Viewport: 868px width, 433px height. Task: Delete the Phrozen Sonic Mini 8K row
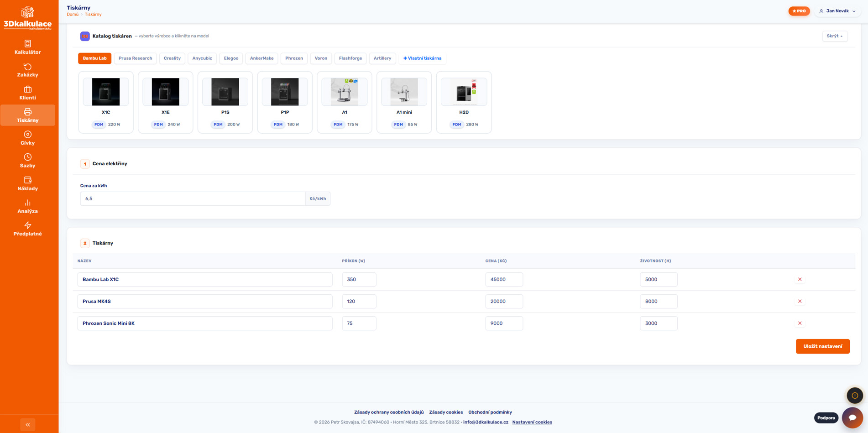[x=800, y=323]
